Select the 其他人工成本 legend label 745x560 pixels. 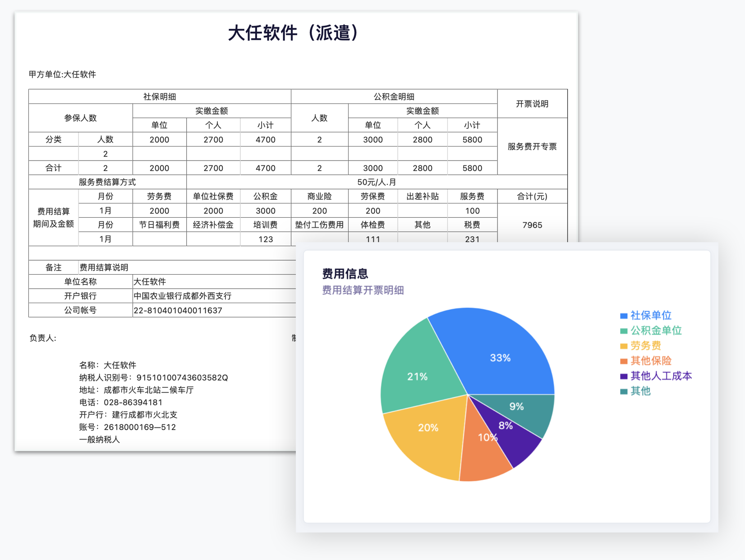[661, 376]
